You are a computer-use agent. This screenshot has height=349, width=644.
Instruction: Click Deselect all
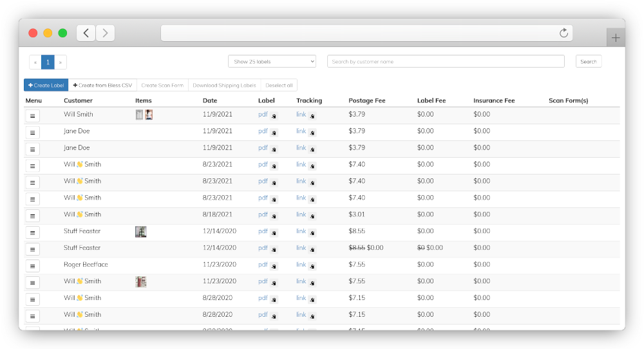pos(279,85)
